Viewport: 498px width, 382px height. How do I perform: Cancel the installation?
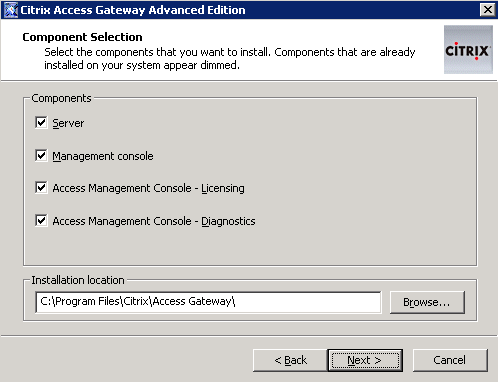(450, 360)
